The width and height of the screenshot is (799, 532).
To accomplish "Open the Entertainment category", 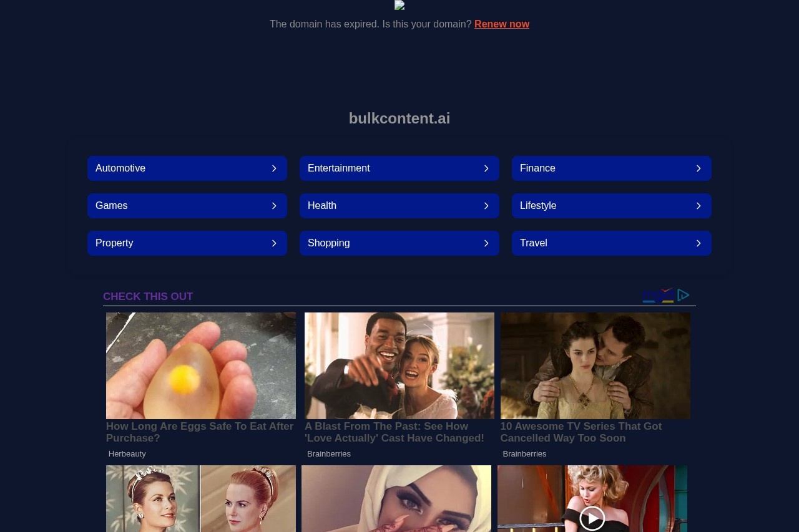I will (399, 168).
